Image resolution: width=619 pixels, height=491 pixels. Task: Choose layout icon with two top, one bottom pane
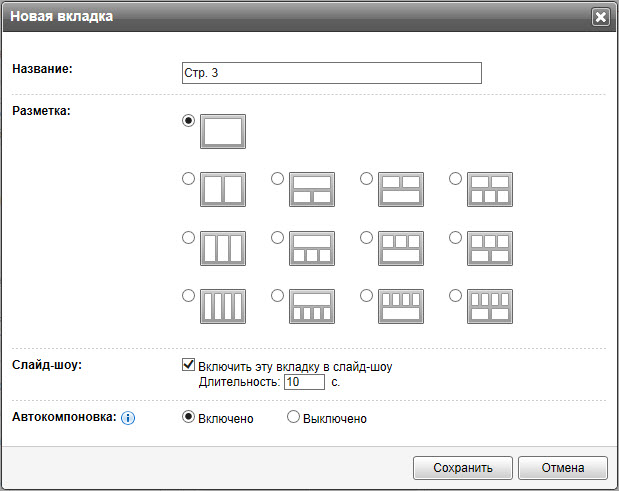(x=400, y=189)
